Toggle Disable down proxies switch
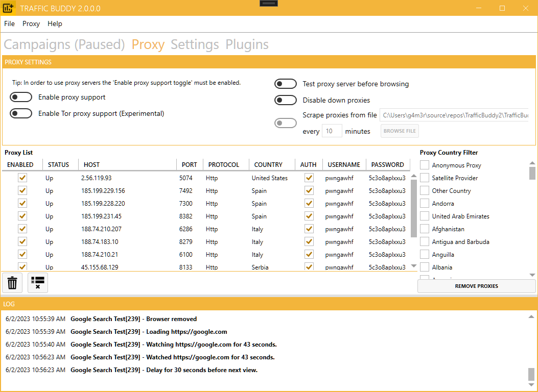This screenshot has width=538, height=392. pos(286,100)
